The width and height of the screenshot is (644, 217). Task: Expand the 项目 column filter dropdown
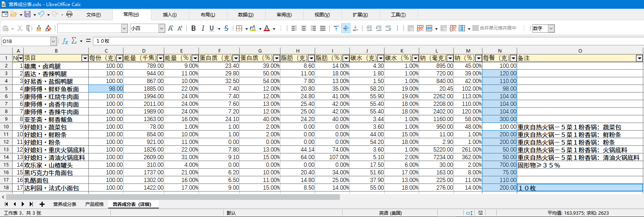85,58
